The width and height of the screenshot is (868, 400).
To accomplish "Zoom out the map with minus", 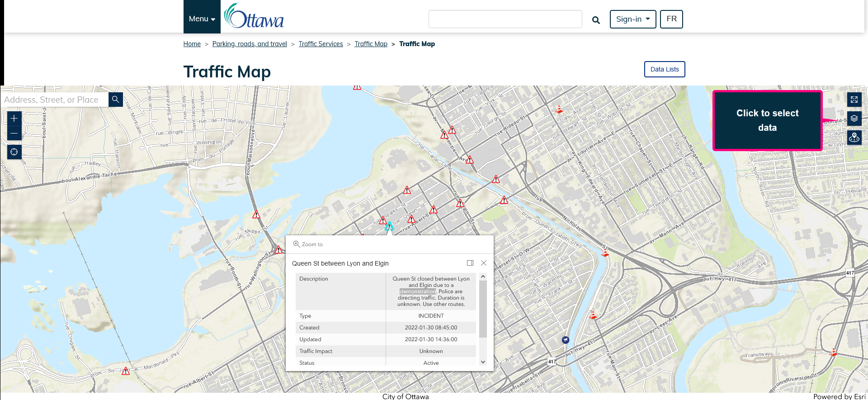I will click(x=14, y=133).
